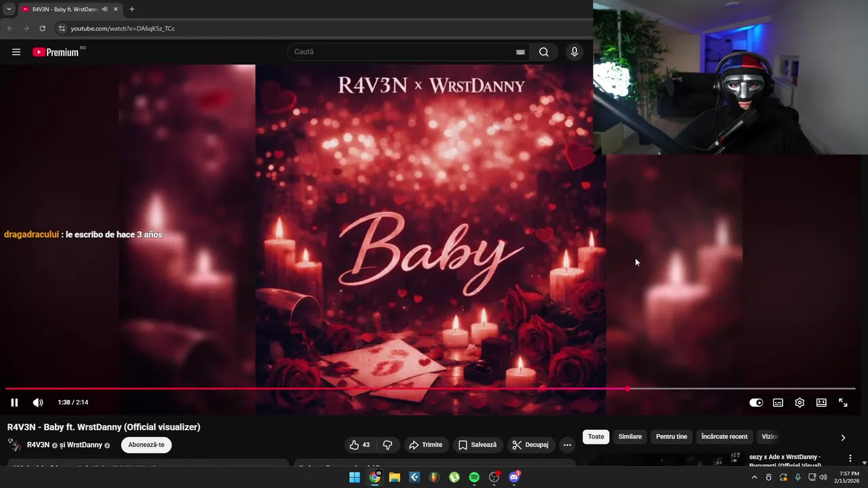
Task: View site information icon in address bar
Action: pyautogui.click(x=62, y=28)
